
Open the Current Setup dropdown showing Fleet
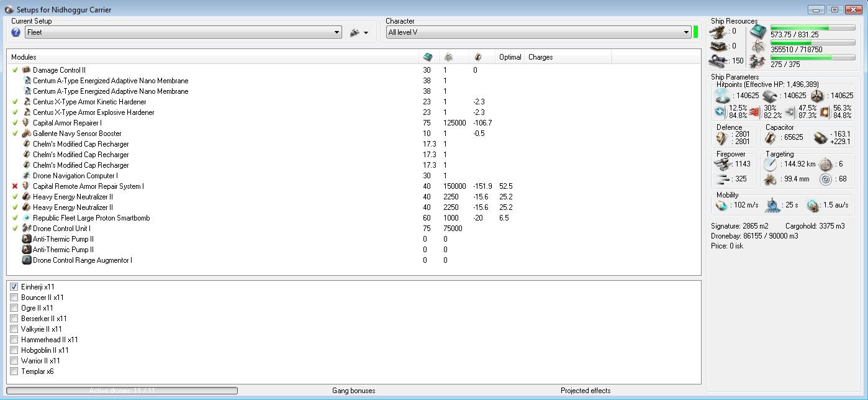click(x=183, y=32)
